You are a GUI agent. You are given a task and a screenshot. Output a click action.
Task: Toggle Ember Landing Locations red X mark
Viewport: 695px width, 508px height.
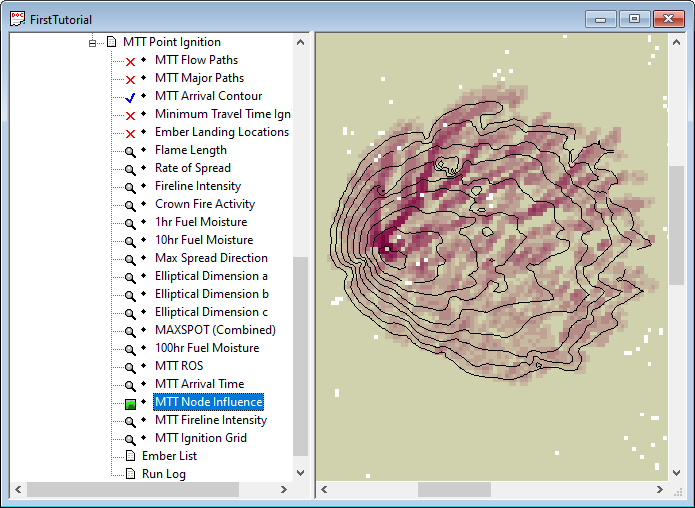(130, 133)
